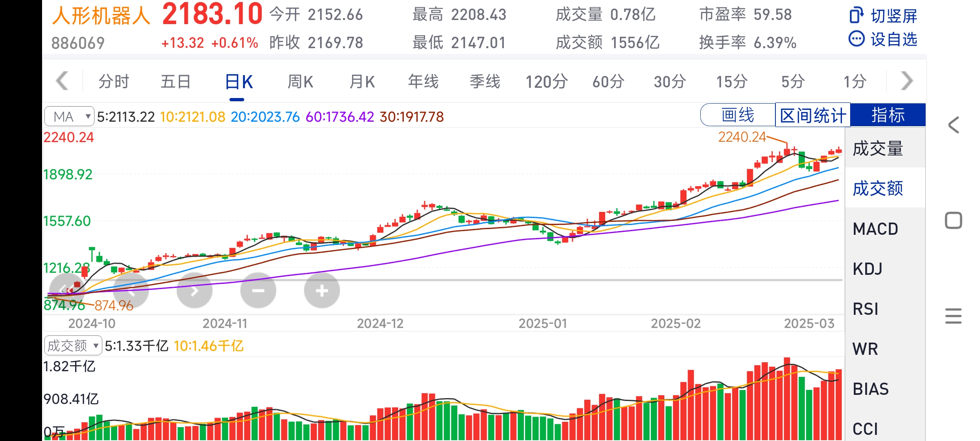This screenshot has width=980, height=441.
Task: Click the zoom-out minus button on chart
Action: click(x=258, y=290)
